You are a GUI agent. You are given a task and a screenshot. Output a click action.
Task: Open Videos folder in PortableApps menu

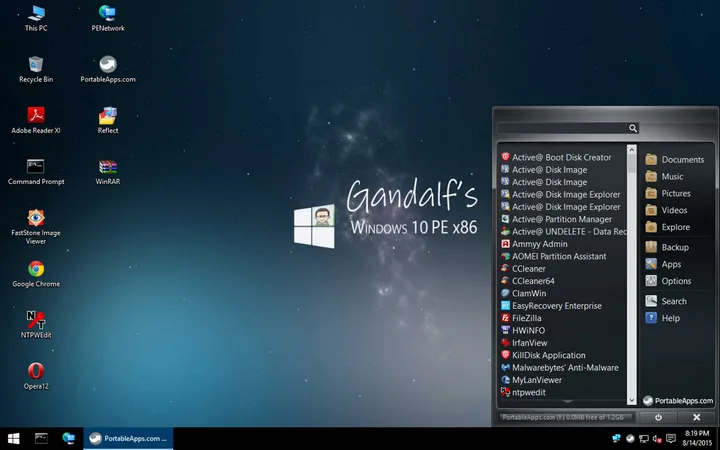click(666, 210)
